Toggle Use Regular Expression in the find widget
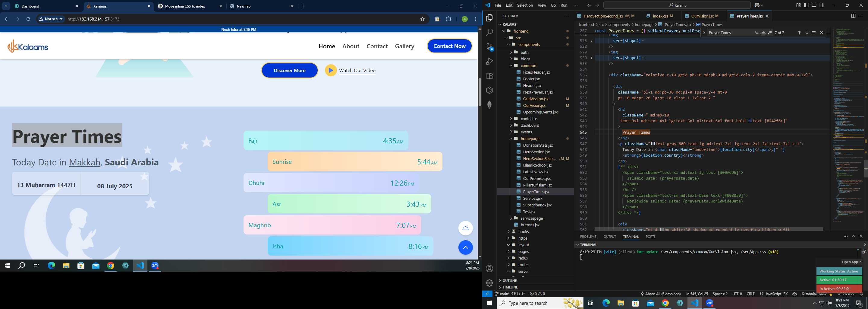The height and width of the screenshot is (309, 868). (770, 33)
